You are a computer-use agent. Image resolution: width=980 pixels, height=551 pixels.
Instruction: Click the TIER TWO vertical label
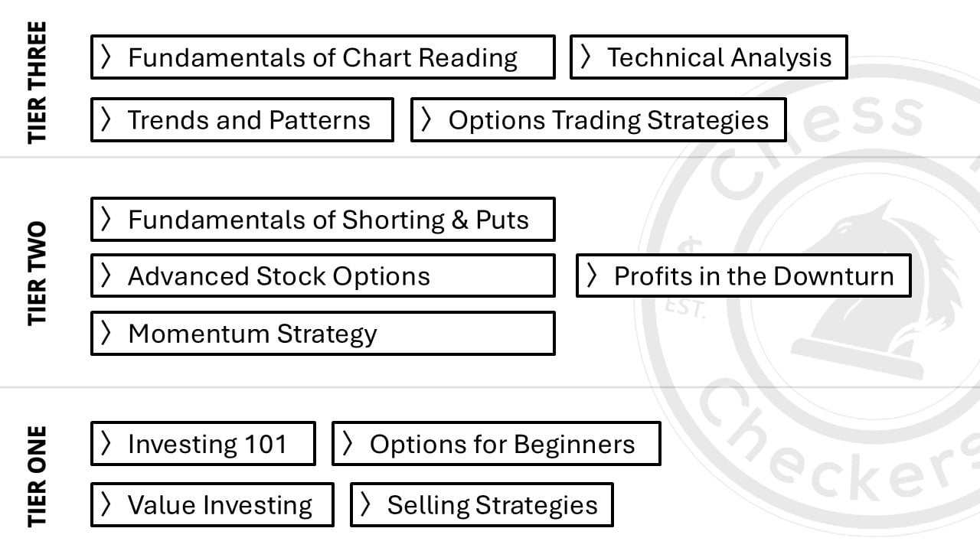[x=37, y=274]
